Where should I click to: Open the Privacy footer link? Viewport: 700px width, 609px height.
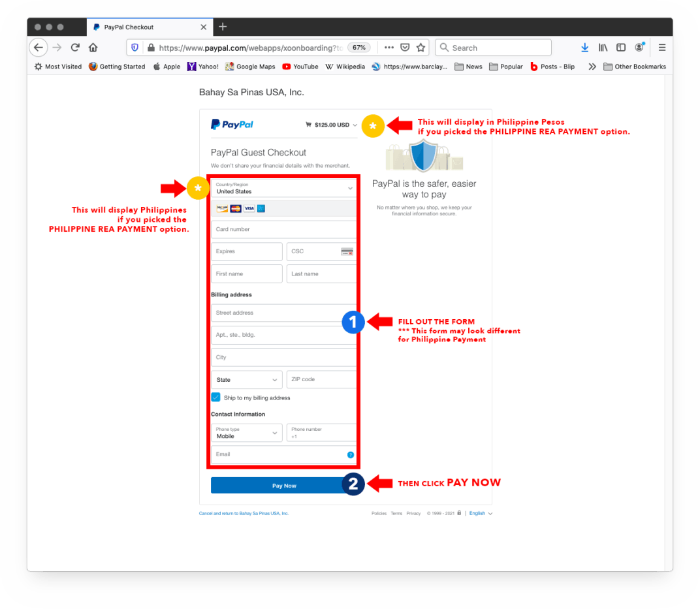[413, 514]
